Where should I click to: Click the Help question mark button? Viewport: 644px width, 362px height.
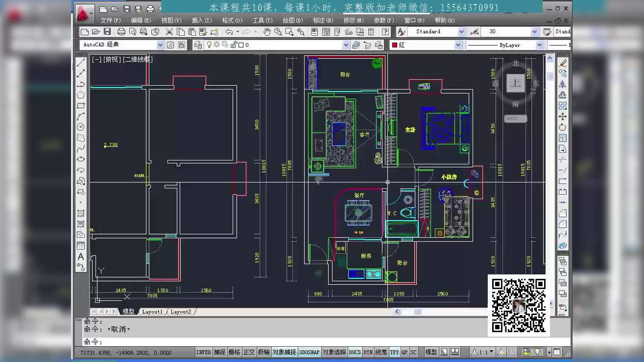[385, 31]
